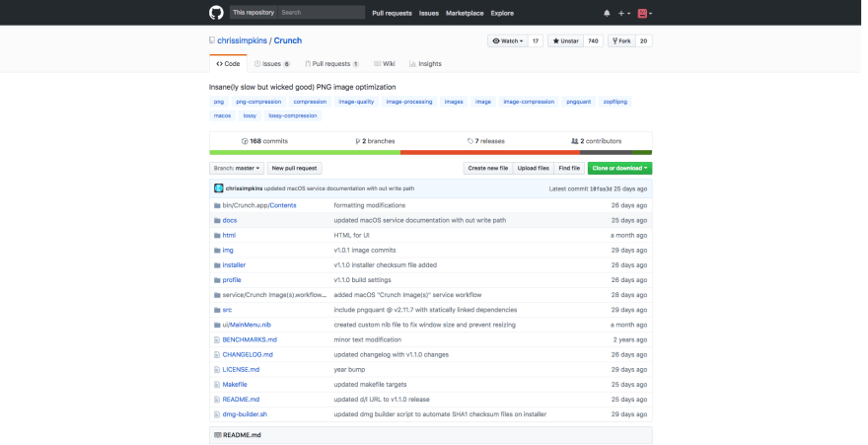This screenshot has height=445, width=868.
Task: View the 168 commits history
Action: [264, 141]
